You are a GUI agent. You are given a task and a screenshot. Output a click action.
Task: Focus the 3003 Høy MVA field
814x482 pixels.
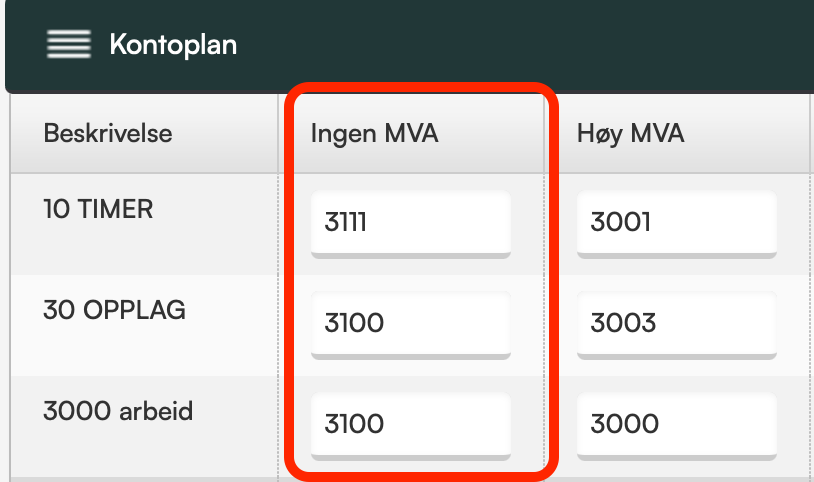[x=676, y=325]
